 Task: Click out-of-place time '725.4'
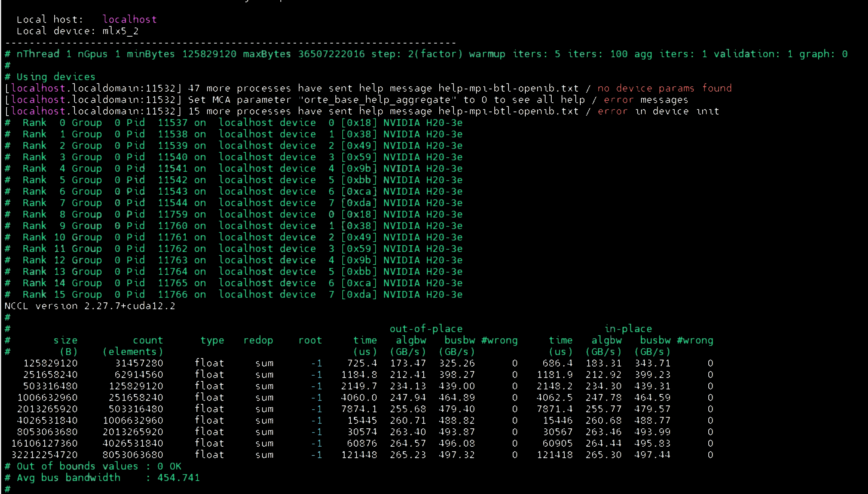pyautogui.click(x=362, y=363)
